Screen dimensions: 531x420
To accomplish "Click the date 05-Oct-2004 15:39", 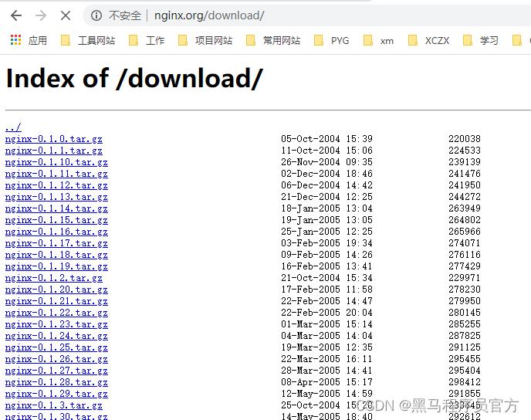I will [326, 138].
